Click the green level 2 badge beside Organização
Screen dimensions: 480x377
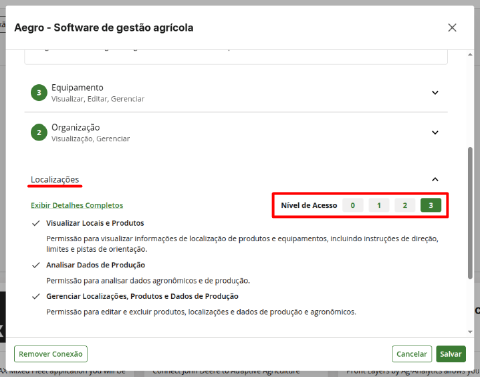click(39, 133)
